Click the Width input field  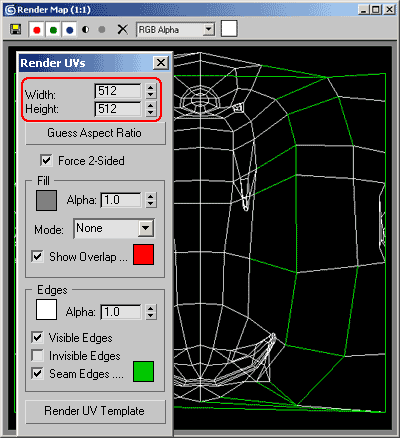(x=118, y=91)
